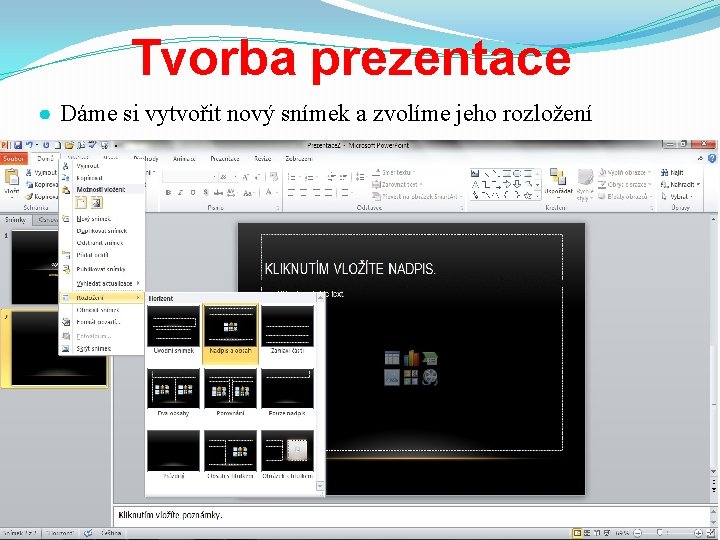Choose Nový snímek in context menu
Screen dimensions: 720x540
tap(102, 219)
